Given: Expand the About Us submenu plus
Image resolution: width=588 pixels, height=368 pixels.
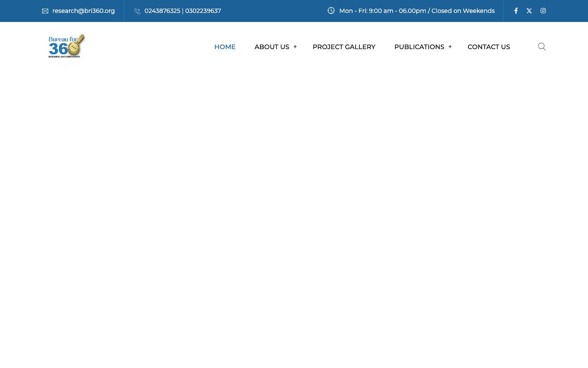Looking at the screenshot, I should click(295, 47).
